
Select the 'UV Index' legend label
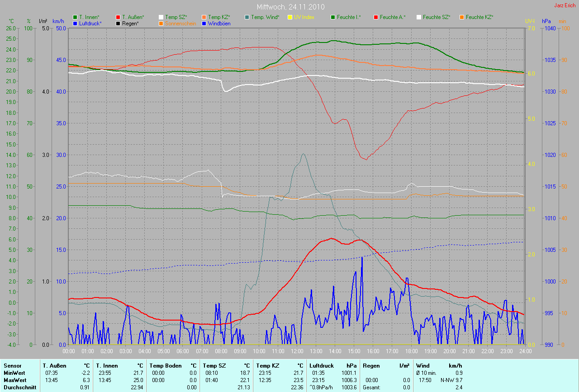tap(304, 17)
